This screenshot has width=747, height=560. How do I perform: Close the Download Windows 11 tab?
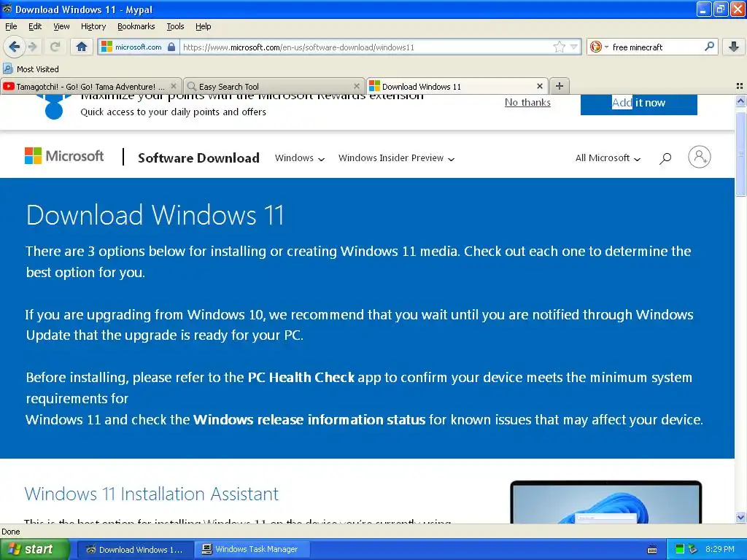coord(540,86)
